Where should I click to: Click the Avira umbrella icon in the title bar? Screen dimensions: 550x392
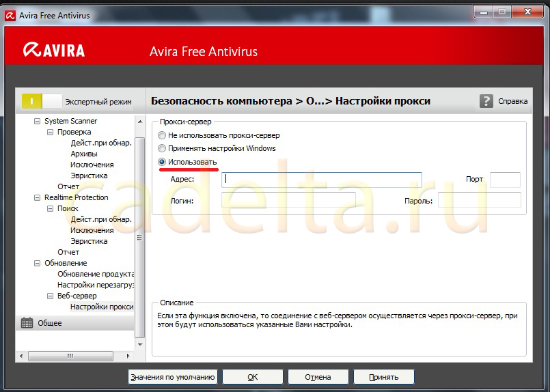click(10, 16)
